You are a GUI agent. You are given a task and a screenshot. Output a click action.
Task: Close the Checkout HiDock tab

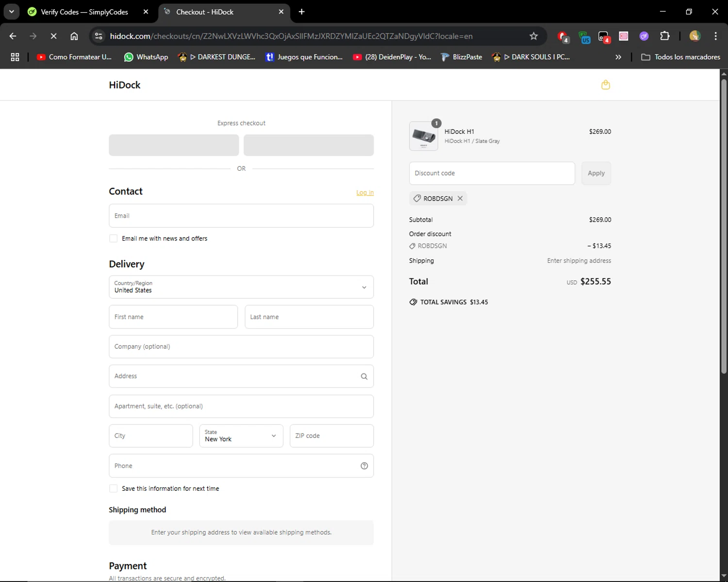point(281,12)
